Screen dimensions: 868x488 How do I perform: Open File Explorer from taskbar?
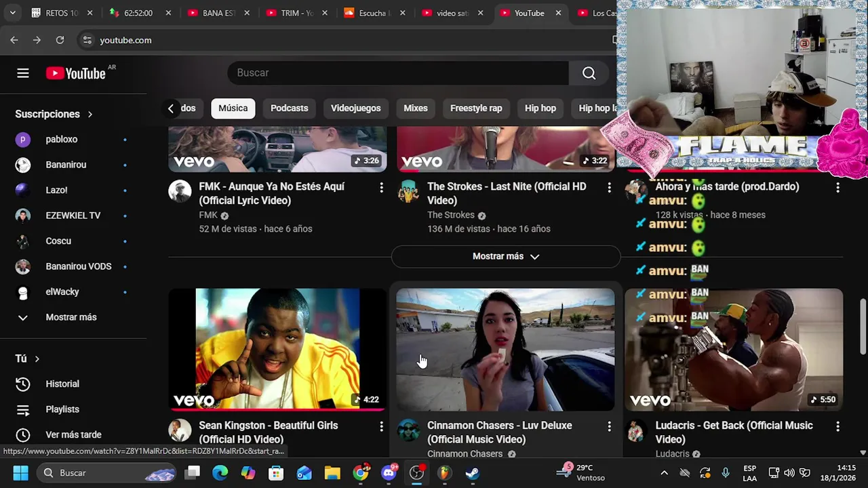pos(332,473)
